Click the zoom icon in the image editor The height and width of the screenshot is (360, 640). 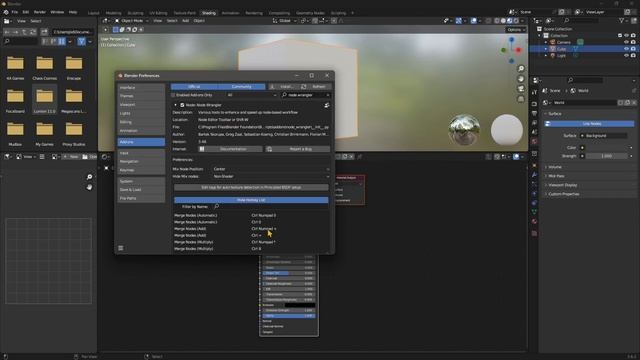(89, 177)
